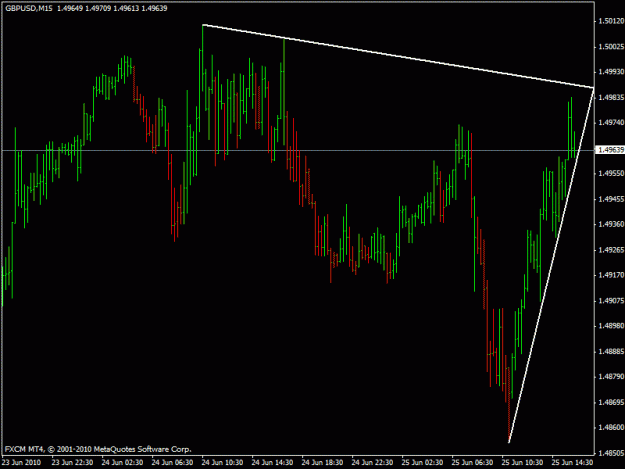The width and height of the screenshot is (625, 469).
Task: Click the 1.49360 price scale value
Action: pyautogui.click(x=611, y=224)
